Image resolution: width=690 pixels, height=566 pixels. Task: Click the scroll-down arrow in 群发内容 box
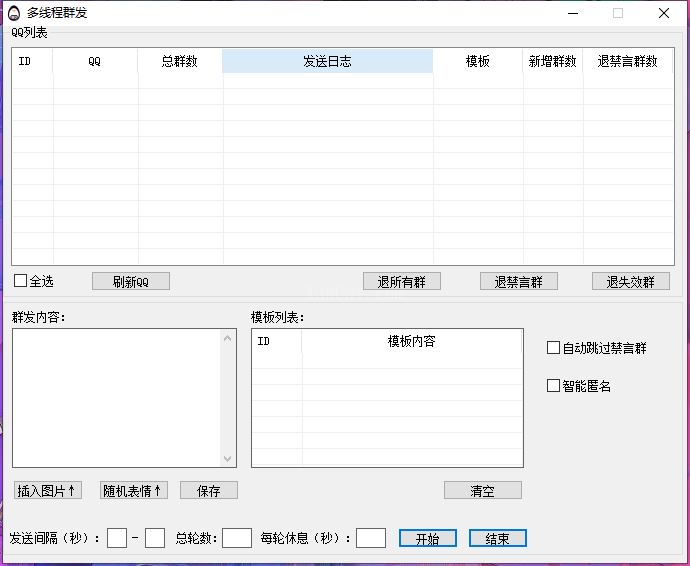[x=227, y=458]
